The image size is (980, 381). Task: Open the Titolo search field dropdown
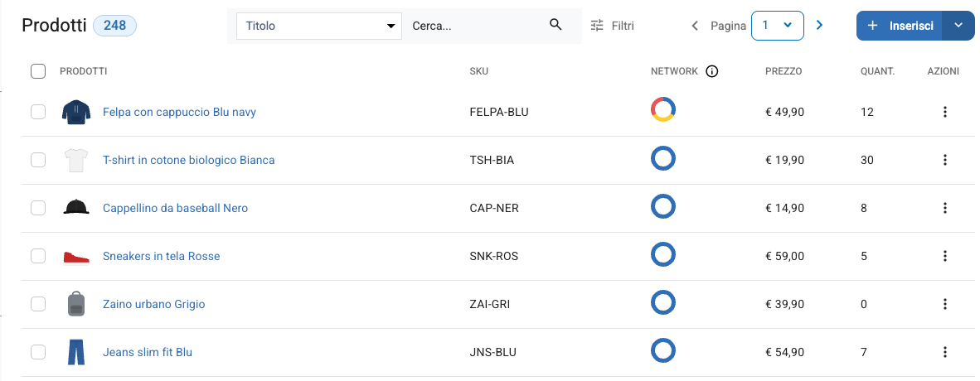(319, 26)
